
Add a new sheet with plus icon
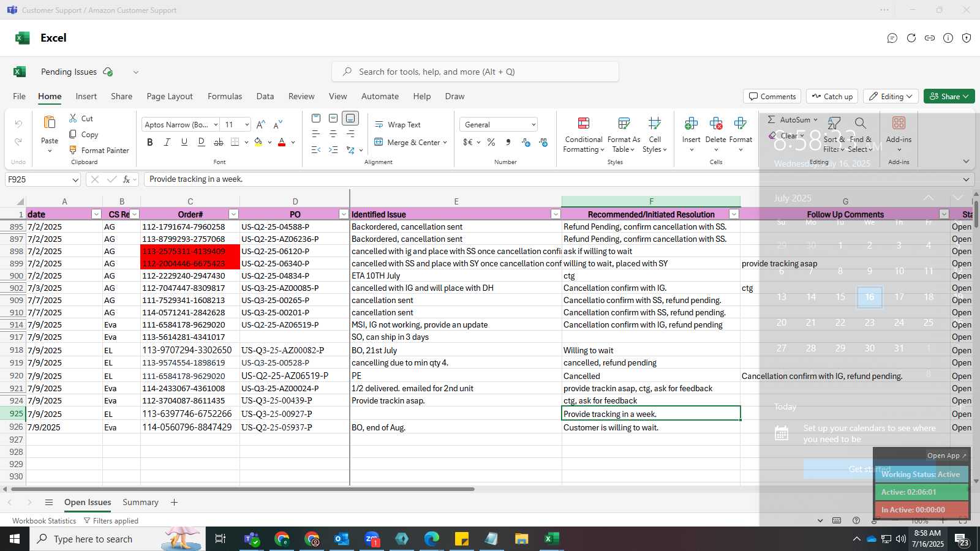pos(174,502)
